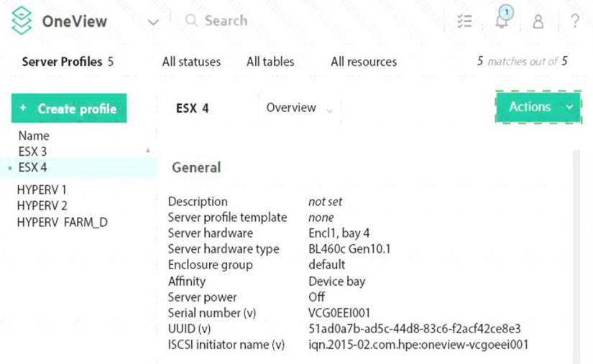Screen dimensions: 593x364
Task: Select the HYPERV 1 server profile
Action: (x=42, y=190)
